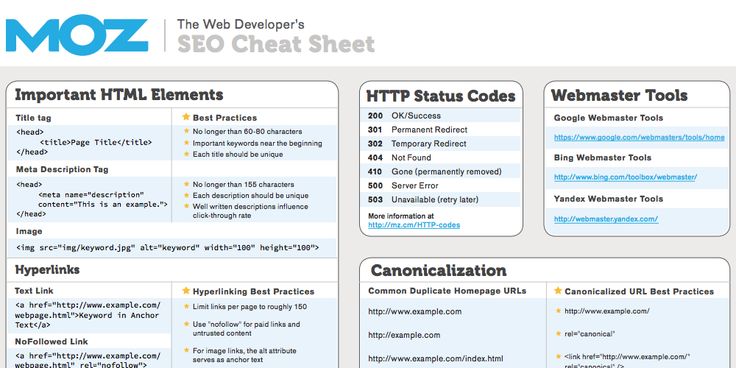736x368 pixels.
Task: Click the '503 Unavailable (retry later)' row
Action: point(441,200)
